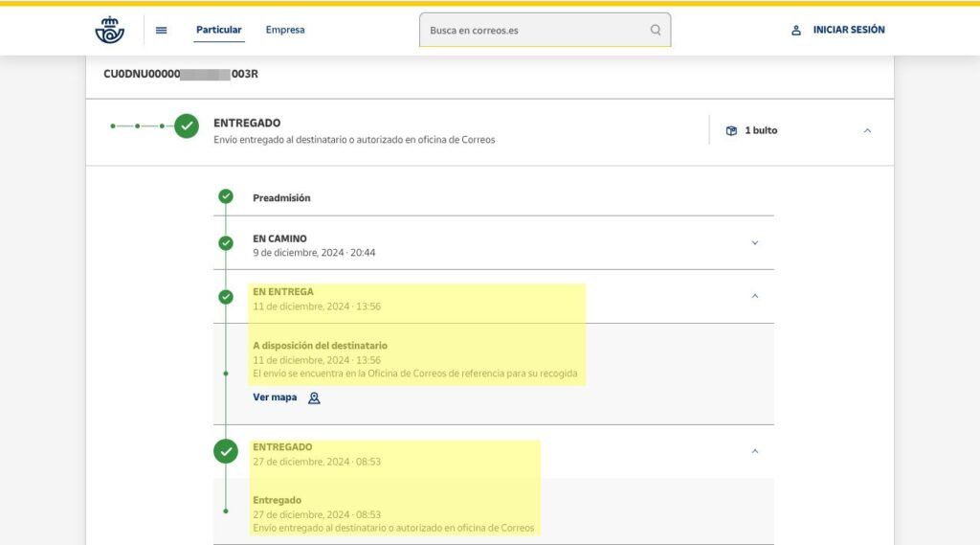The height and width of the screenshot is (545, 980).
Task: Open the INICIAR SESIÓN link
Action: (849, 30)
